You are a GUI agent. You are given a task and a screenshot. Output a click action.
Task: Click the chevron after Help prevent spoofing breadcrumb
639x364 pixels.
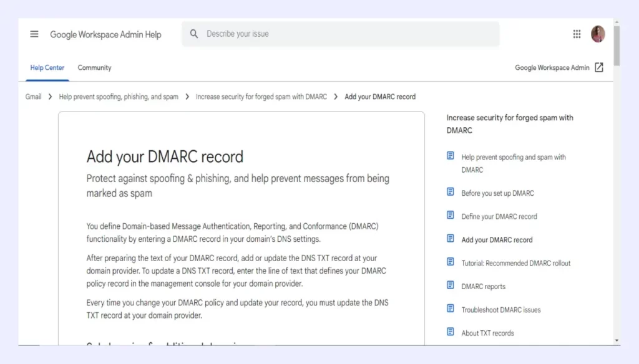187,97
